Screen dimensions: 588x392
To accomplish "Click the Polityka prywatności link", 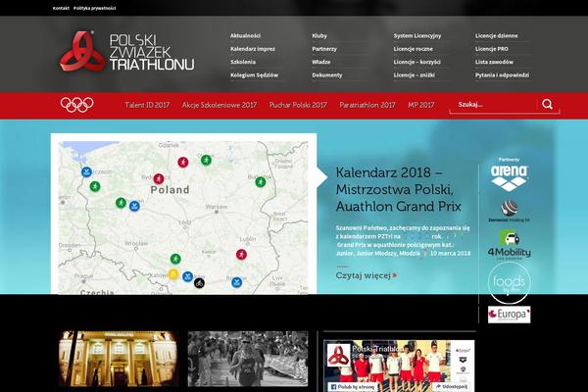I will point(94,8).
